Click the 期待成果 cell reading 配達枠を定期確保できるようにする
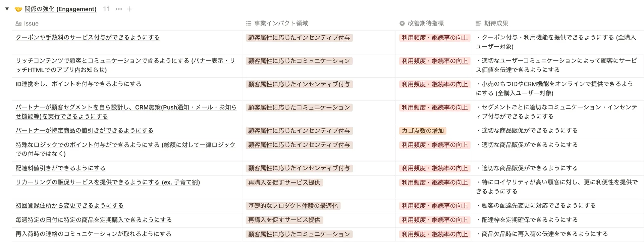Viewport: 644px width, 243px height. tap(529, 220)
